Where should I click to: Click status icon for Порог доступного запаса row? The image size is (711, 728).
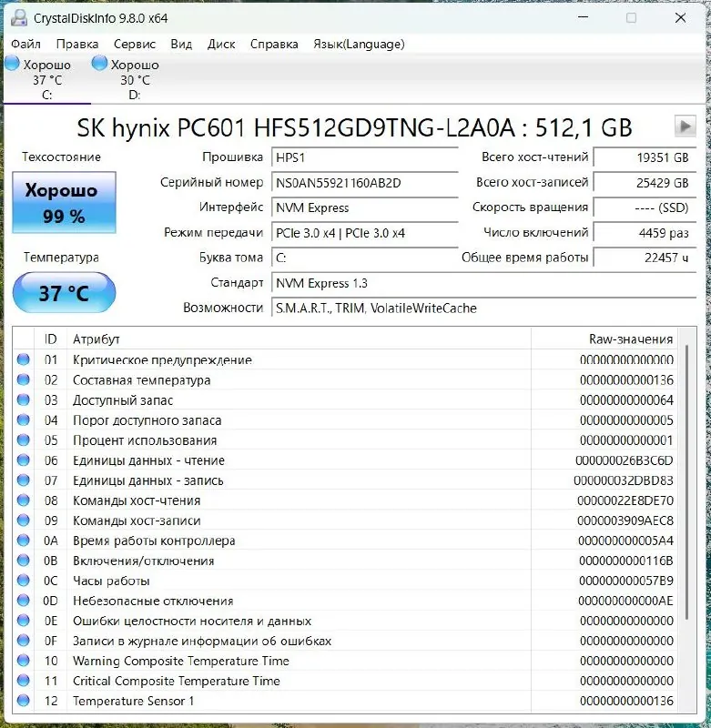pos(24,420)
